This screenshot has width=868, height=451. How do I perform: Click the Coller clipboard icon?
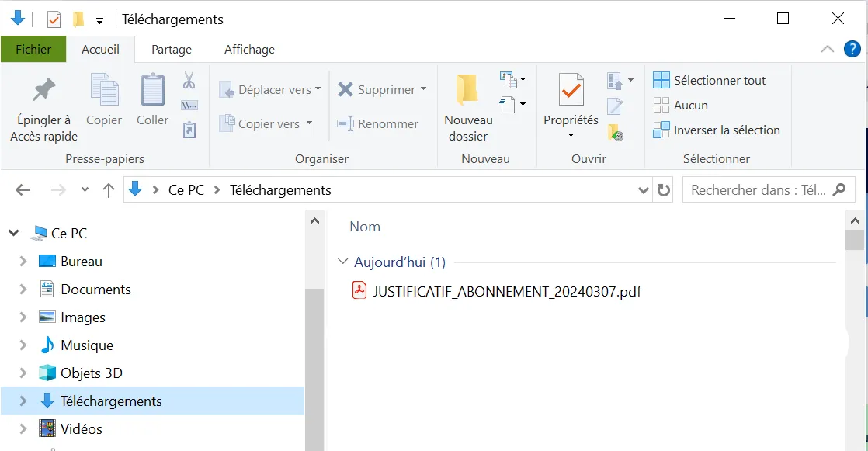[152, 89]
